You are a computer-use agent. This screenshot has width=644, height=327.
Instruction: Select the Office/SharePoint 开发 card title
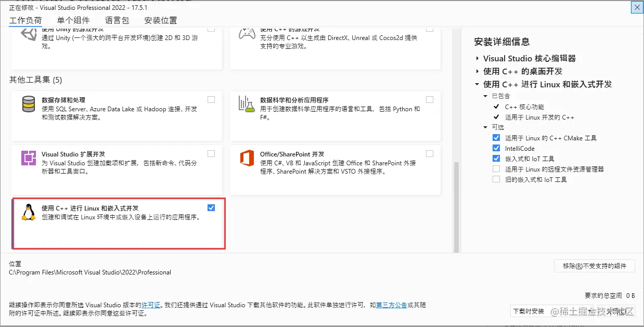[292, 154]
